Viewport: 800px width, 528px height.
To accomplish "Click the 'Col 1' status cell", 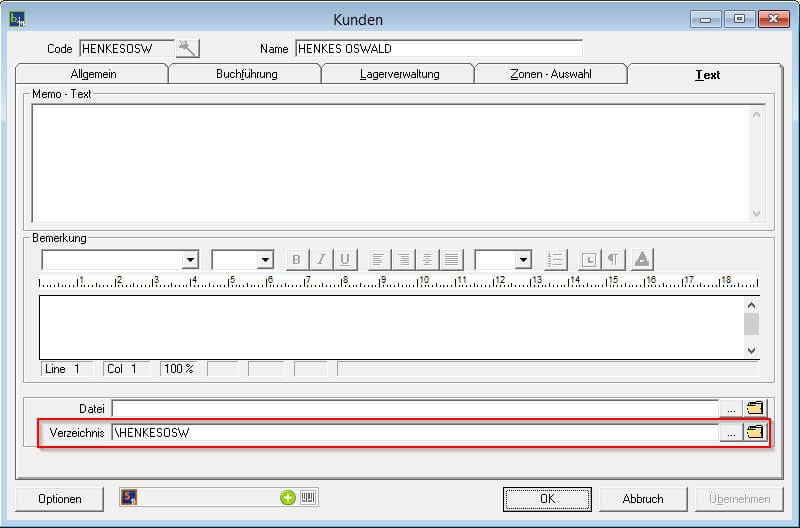I will click(x=126, y=369).
